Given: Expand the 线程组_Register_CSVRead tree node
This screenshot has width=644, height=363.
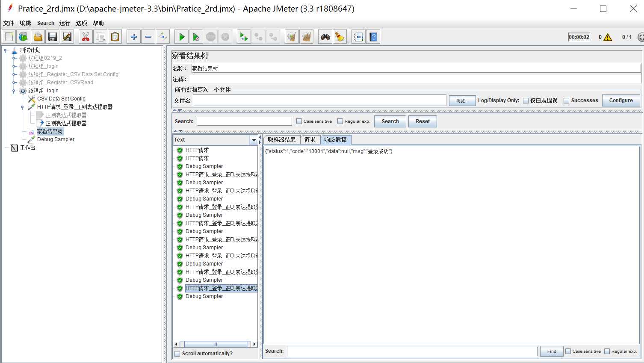Looking at the screenshot, I should [14, 83].
